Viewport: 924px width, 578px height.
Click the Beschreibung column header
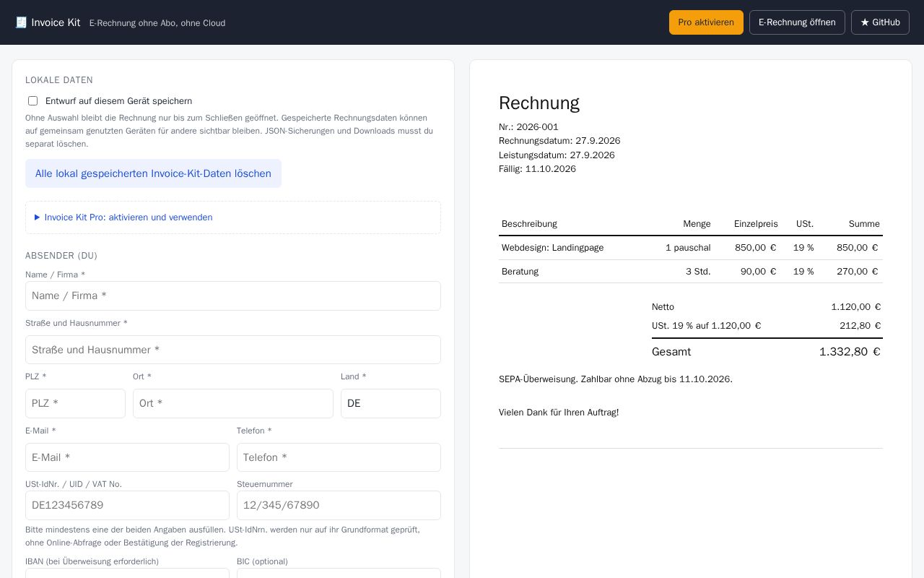[x=529, y=224]
